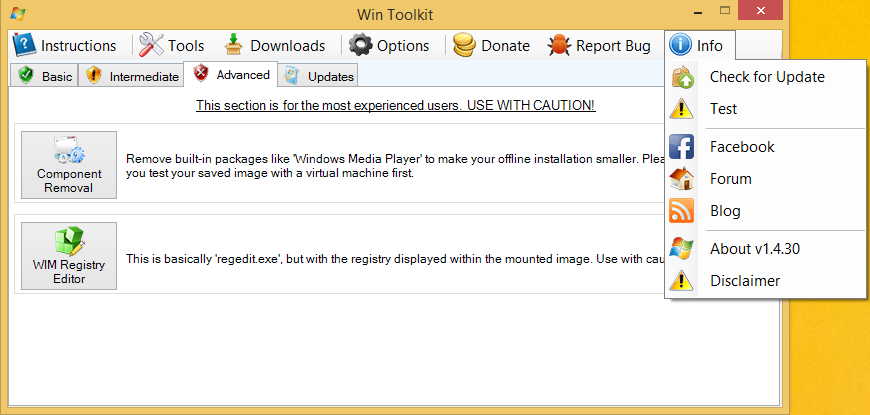Click the regedit.exe description text
This screenshot has height=415, width=870.
[395, 259]
